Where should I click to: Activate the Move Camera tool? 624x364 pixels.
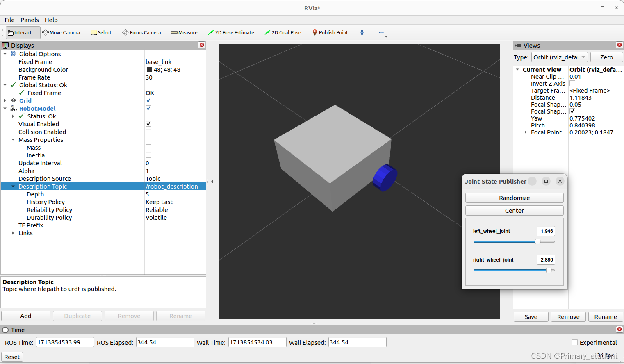pos(61,33)
